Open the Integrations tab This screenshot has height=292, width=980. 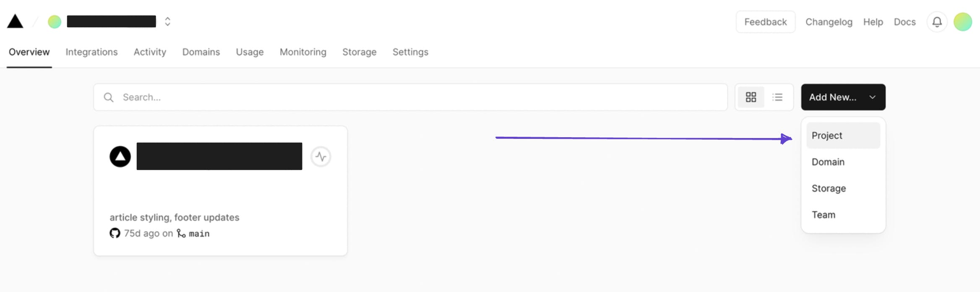91,52
